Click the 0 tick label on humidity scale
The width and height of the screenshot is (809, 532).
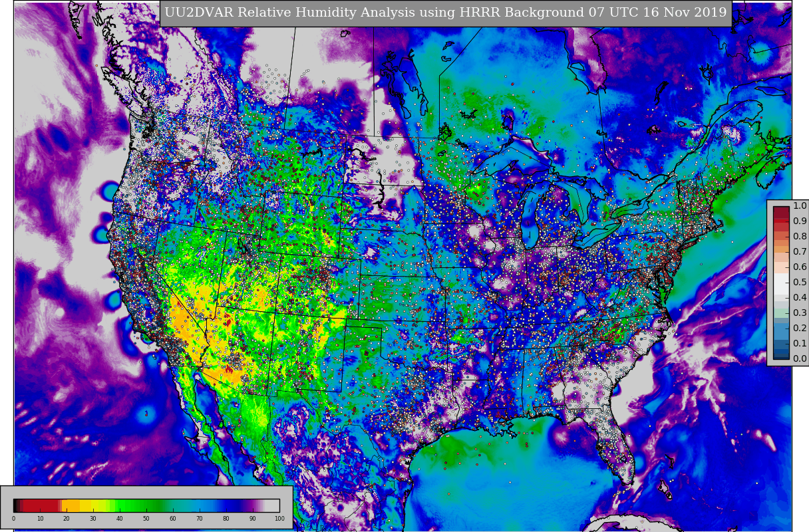pyautogui.click(x=13, y=519)
